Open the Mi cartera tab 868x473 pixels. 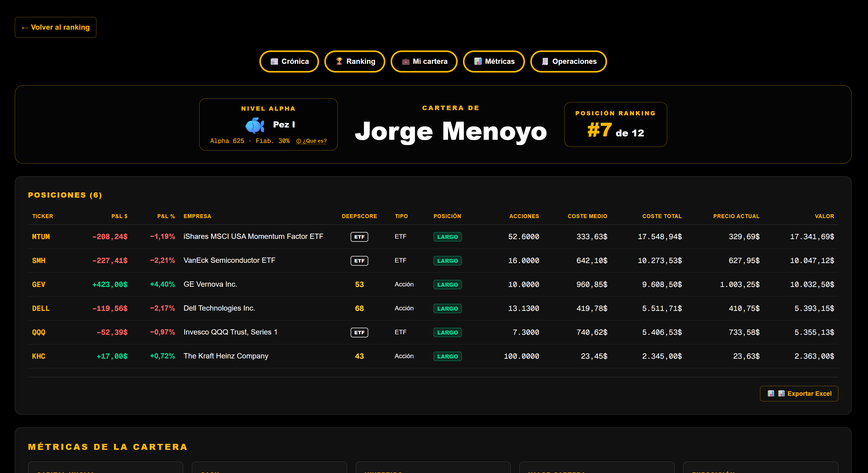tap(424, 61)
